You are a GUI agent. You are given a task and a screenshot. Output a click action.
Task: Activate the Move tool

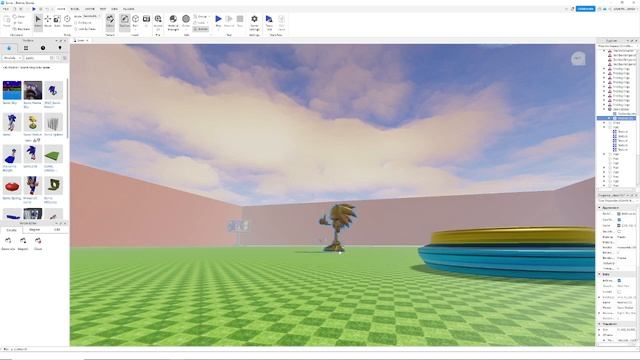click(x=48, y=21)
